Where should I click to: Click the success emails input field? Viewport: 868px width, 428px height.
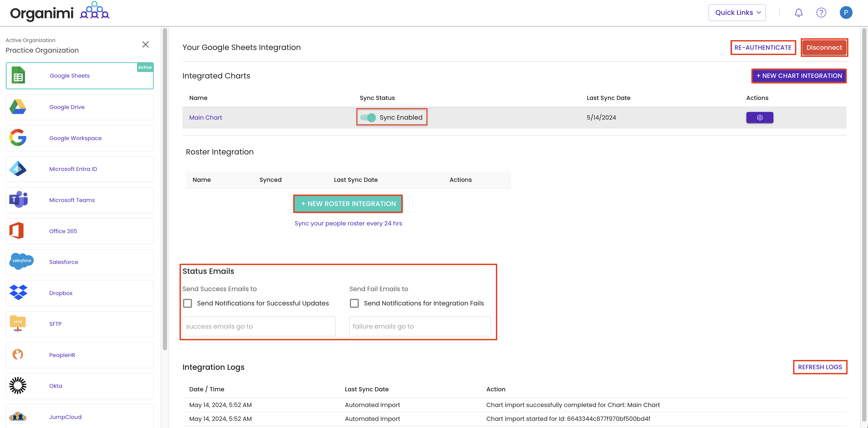click(258, 326)
